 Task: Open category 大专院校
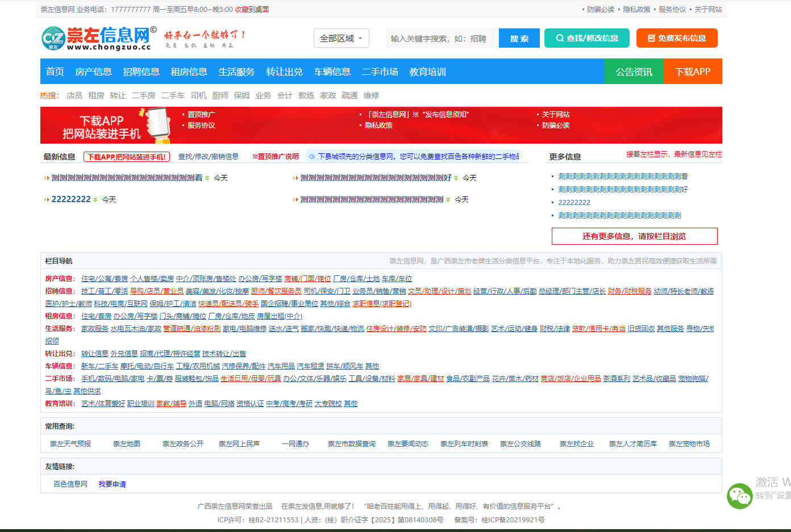coord(328,404)
